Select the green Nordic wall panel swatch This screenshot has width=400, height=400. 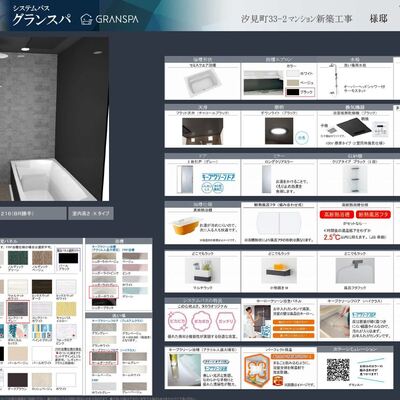click(x=18, y=258)
